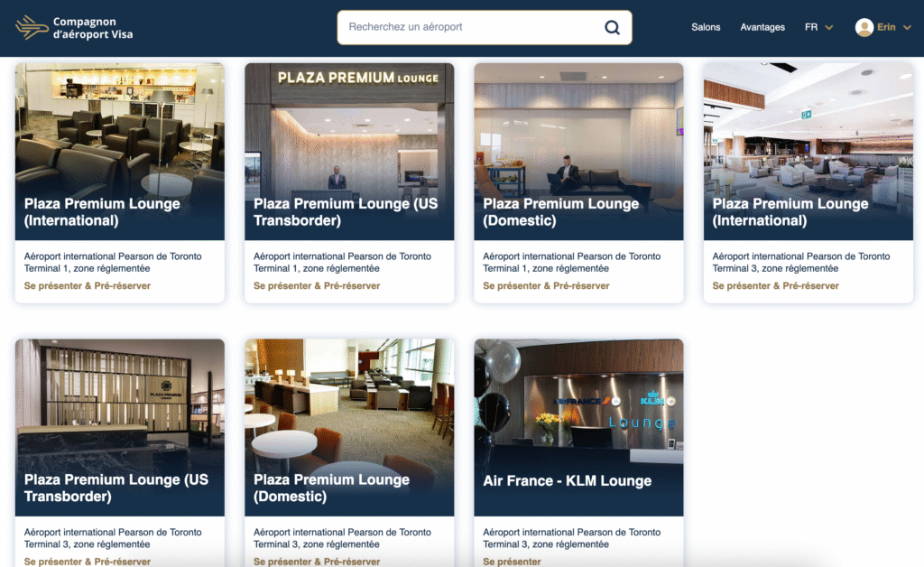Click the Compagnon d'aéroport Visa logo

coord(74,28)
